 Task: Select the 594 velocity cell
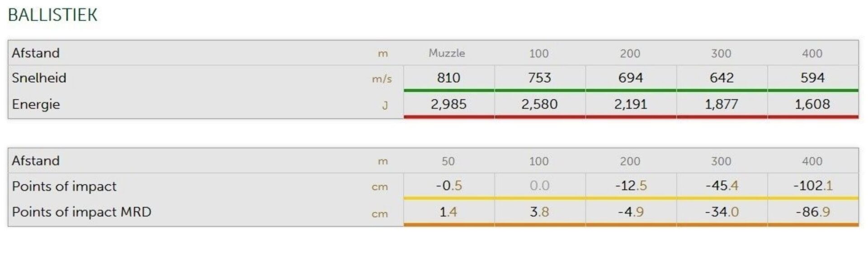812,78
